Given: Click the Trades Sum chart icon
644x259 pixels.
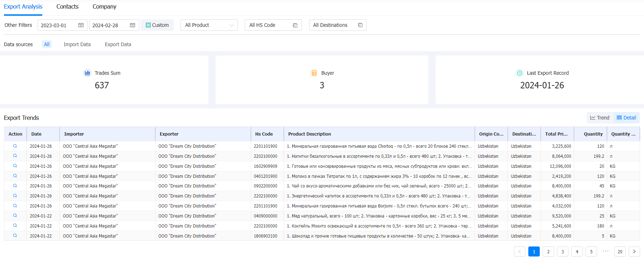Looking at the screenshot, I should [87, 73].
